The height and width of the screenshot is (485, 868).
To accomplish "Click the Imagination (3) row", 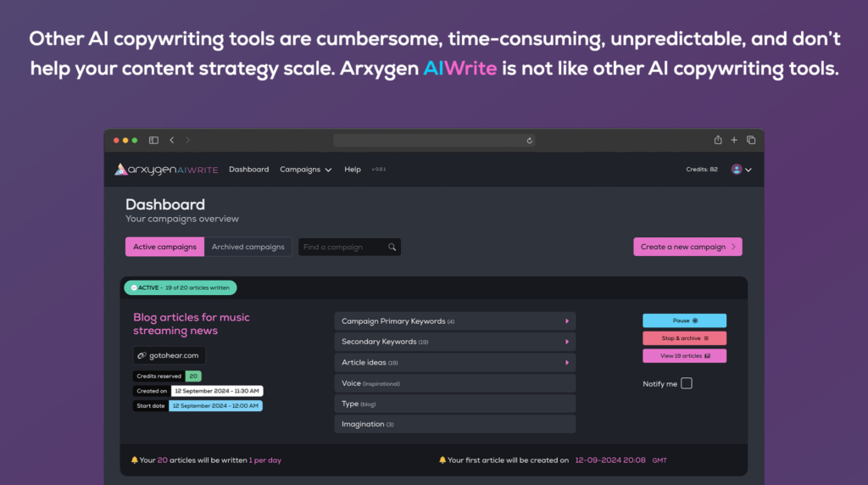I will 455,424.
